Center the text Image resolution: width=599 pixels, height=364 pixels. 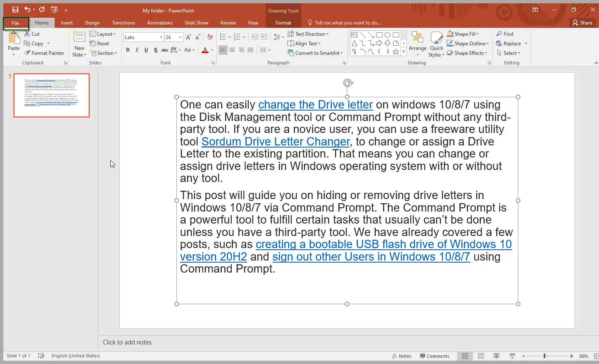(x=232, y=50)
